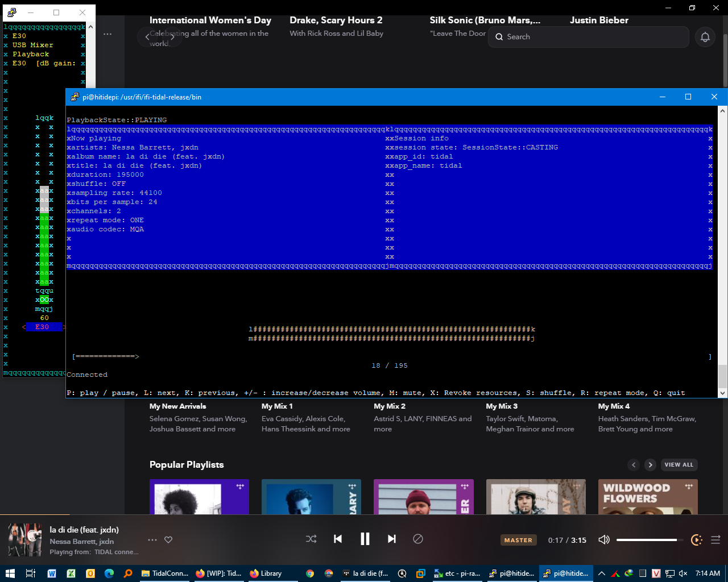Image resolution: width=728 pixels, height=582 pixels.
Task: Skip to previous track in TIDAL
Action: coord(338,539)
